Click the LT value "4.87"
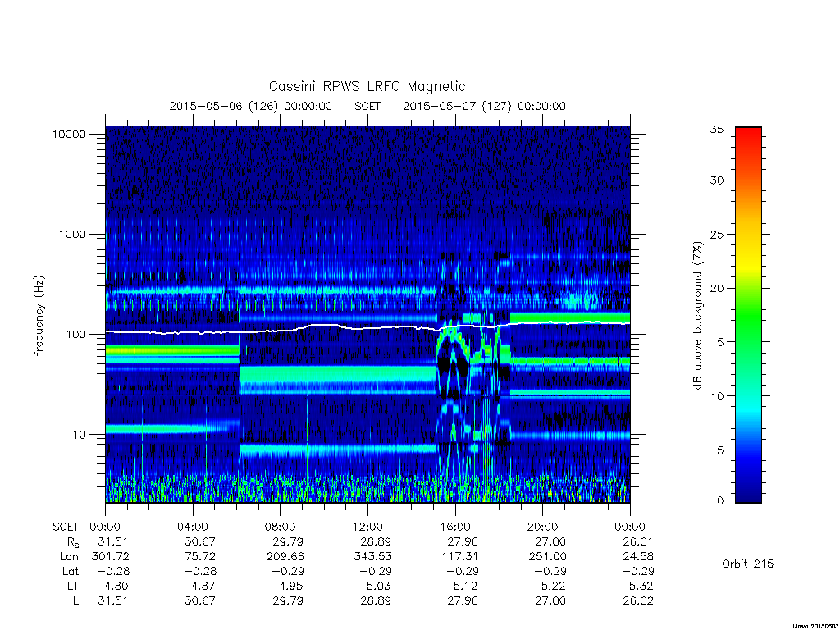Viewport: 840px width, 630px height. coord(204,586)
